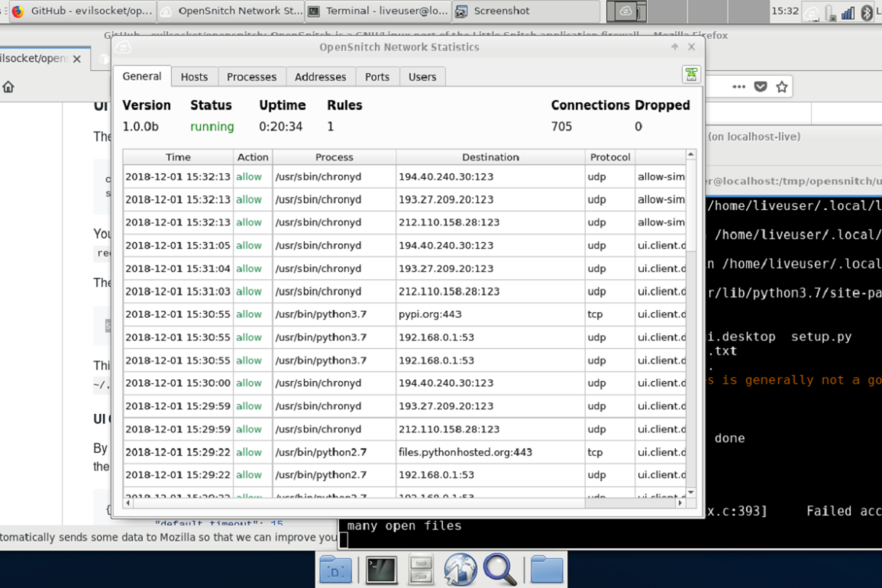Click the Show Desktop dock icon
The image size is (882, 588).
point(335,570)
